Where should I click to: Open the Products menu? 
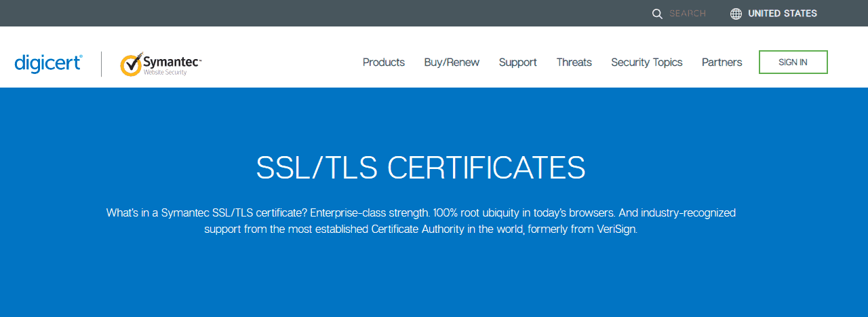point(384,62)
